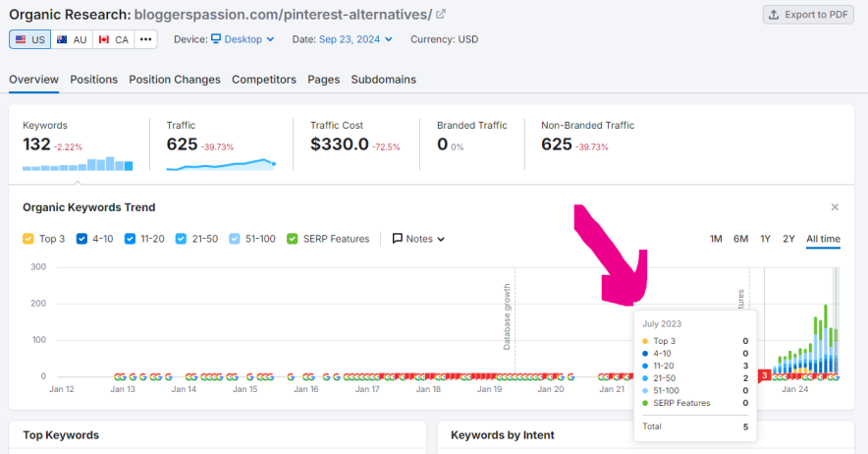868x454 pixels.
Task: Disable the SERP Features checkbox
Action: click(x=293, y=239)
